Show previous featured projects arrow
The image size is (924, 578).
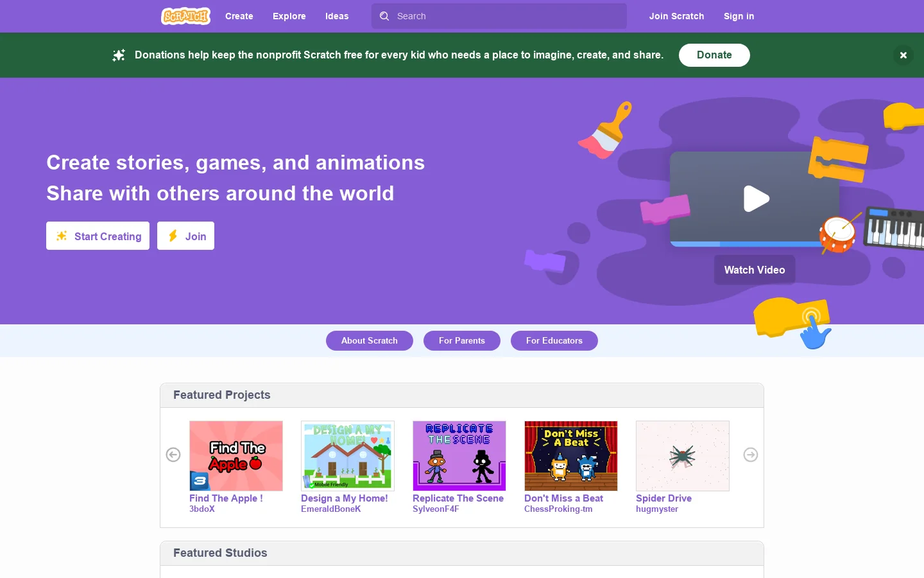click(x=173, y=455)
